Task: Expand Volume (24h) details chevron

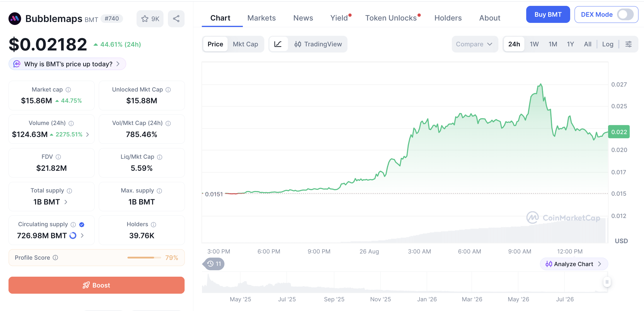Action: 87,134
